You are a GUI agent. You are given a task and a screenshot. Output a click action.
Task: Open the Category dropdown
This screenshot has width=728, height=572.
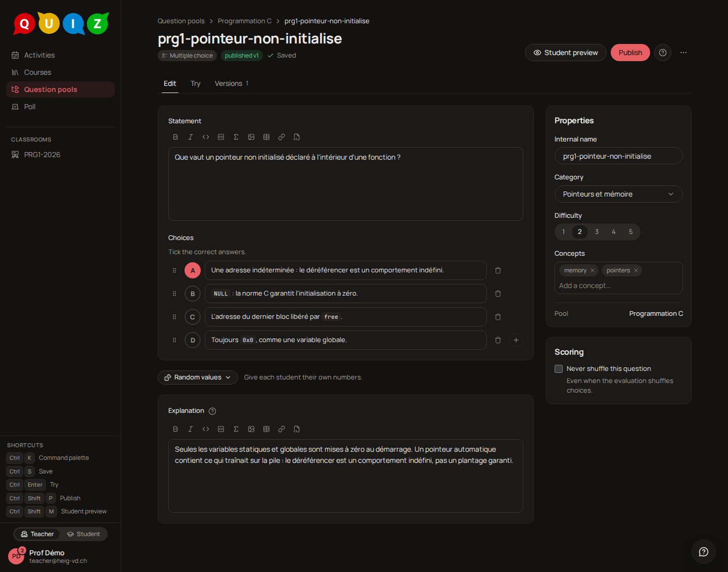tap(619, 194)
